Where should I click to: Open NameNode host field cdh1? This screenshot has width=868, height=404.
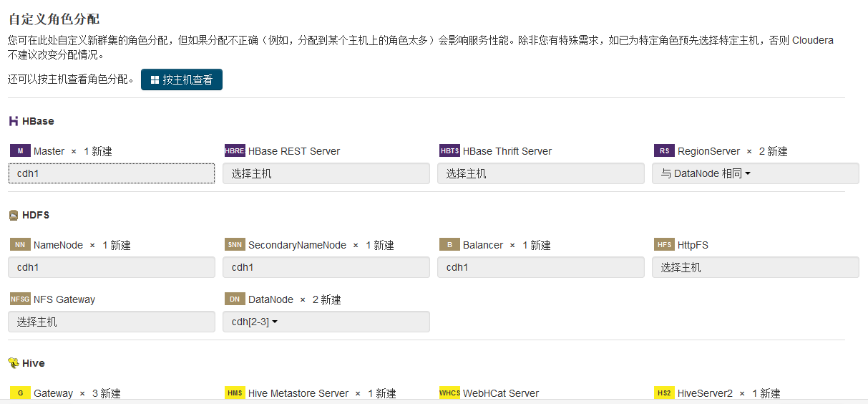tap(112, 267)
